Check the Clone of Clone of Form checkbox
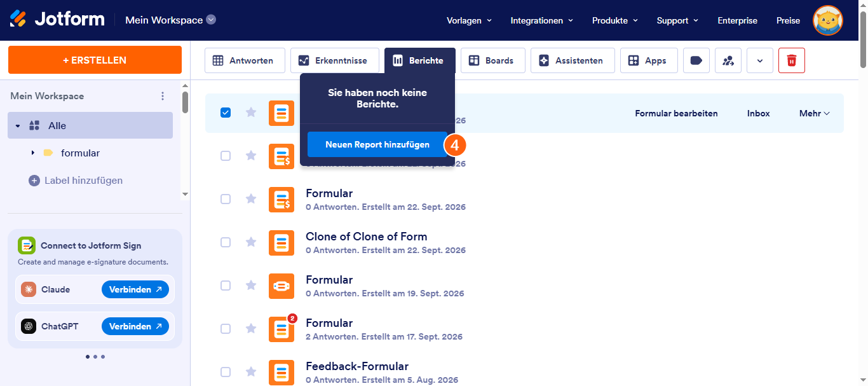This screenshot has width=868, height=386. pyautogui.click(x=226, y=242)
